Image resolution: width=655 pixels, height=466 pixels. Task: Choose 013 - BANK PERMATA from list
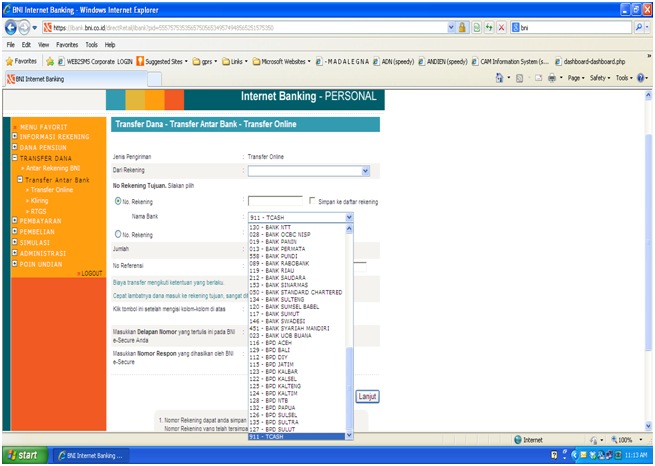pyautogui.click(x=297, y=249)
